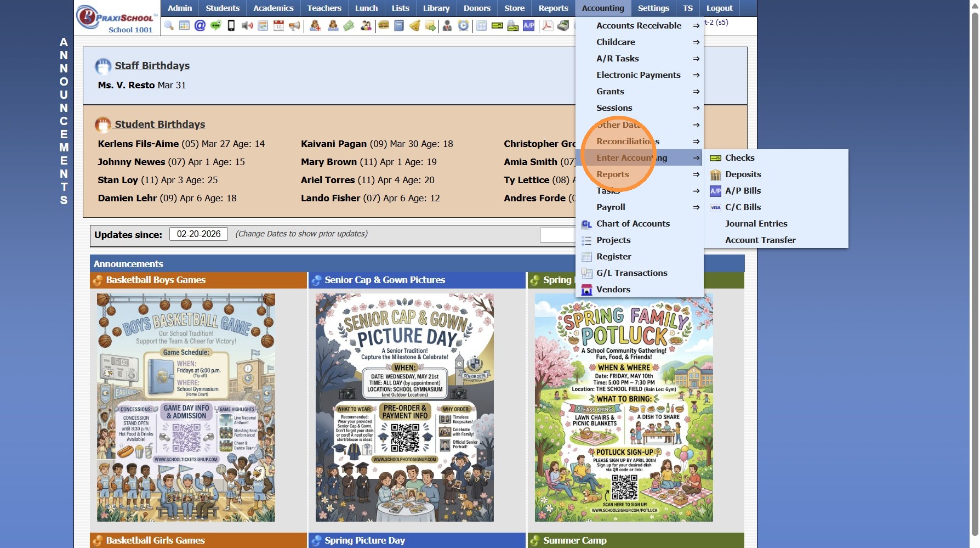Image resolution: width=980 pixels, height=548 pixels.
Task: Click the magnifying glass search icon
Action: tap(169, 25)
